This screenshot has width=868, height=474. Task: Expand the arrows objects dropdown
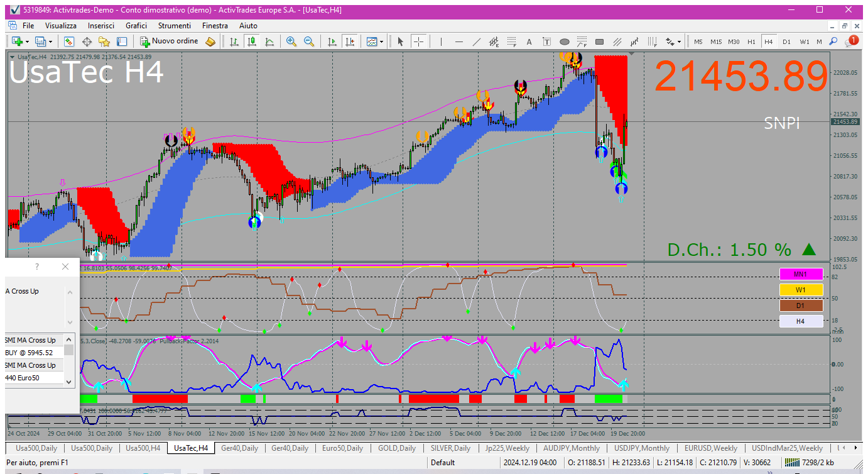[679, 41]
